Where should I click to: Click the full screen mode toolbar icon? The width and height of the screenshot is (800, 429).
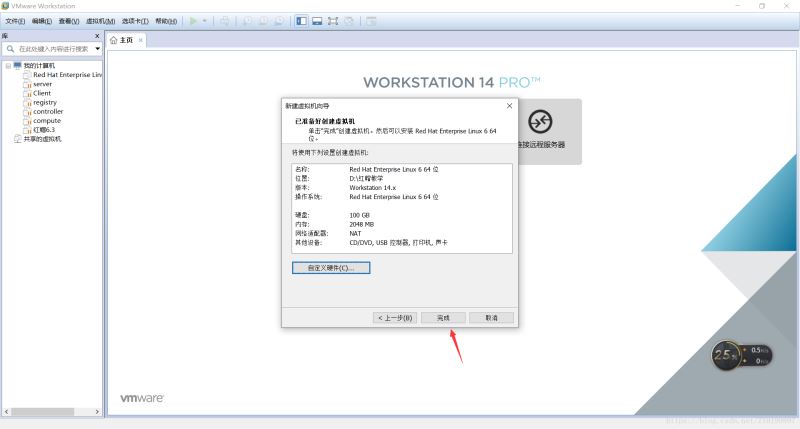(x=333, y=20)
